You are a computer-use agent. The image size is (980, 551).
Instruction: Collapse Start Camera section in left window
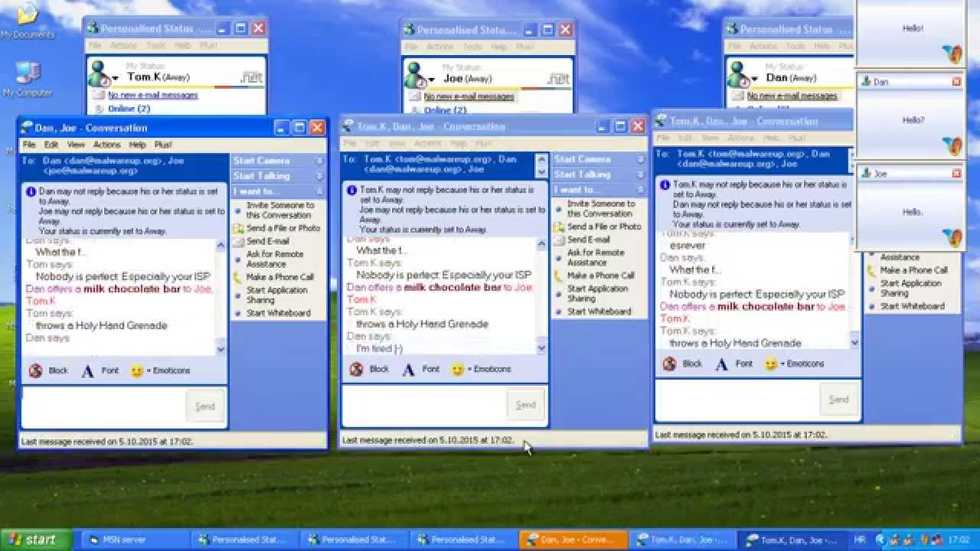tap(319, 161)
